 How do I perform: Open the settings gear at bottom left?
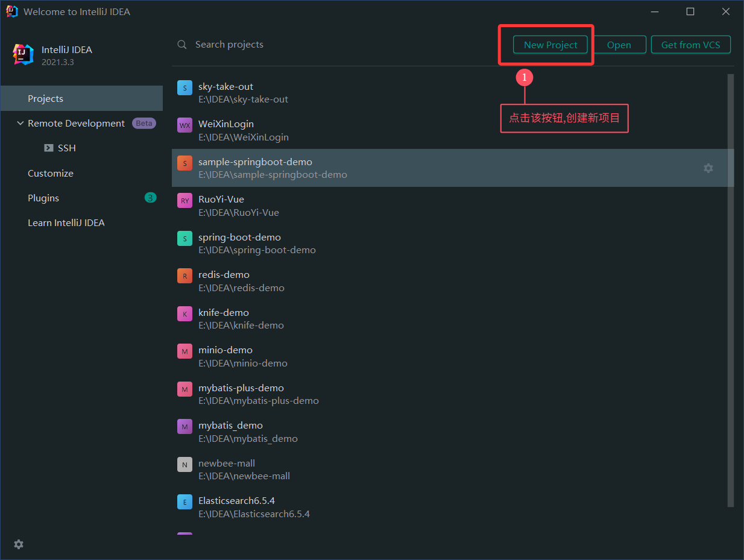coord(19,544)
